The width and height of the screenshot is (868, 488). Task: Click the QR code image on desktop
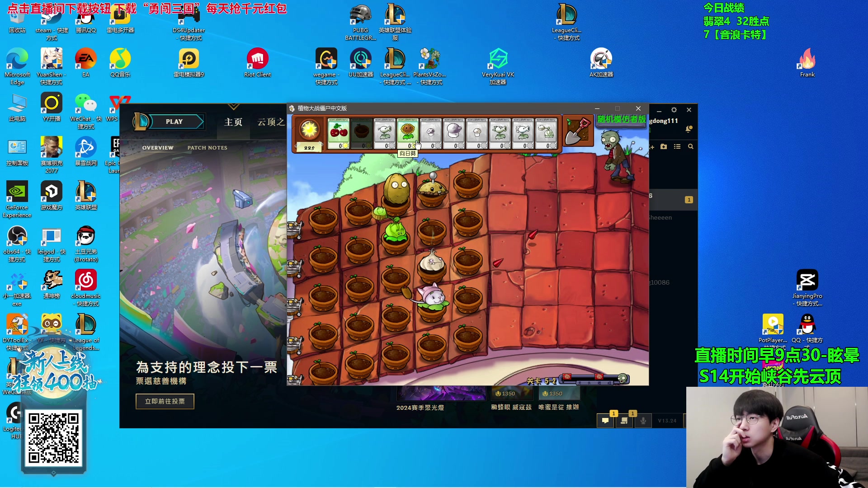pos(53,438)
